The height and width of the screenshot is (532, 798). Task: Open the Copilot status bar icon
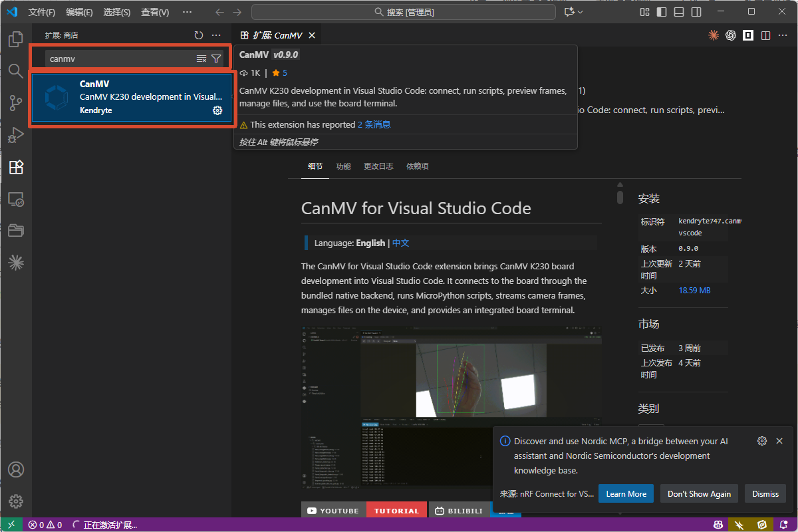(x=718, y=525)
